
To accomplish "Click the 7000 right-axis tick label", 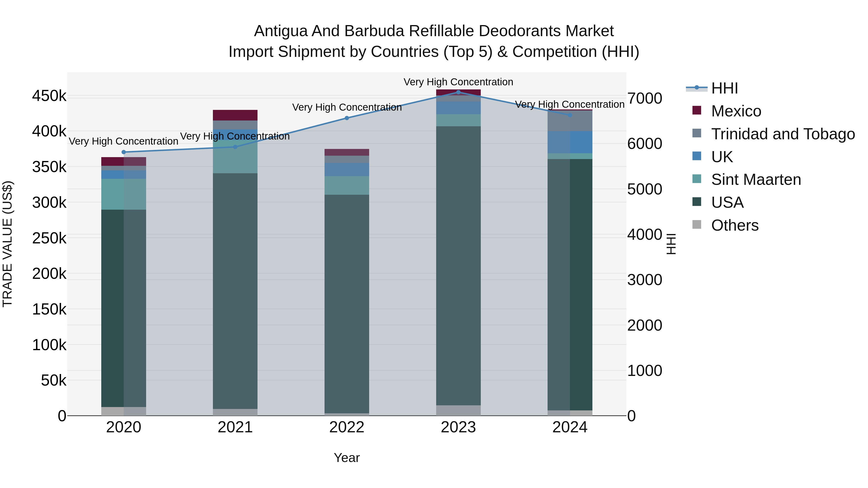I will (x=644, y=98).
